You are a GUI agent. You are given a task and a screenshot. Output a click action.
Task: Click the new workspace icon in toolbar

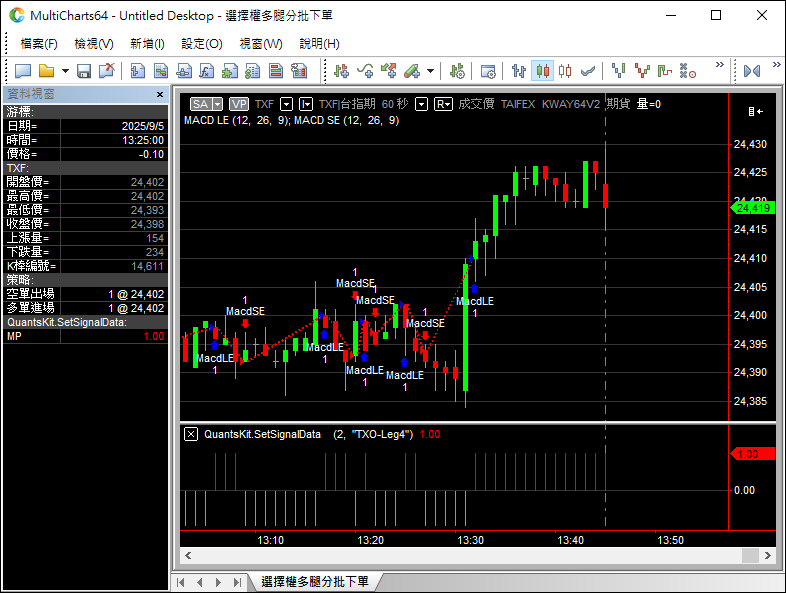point(23,71)
